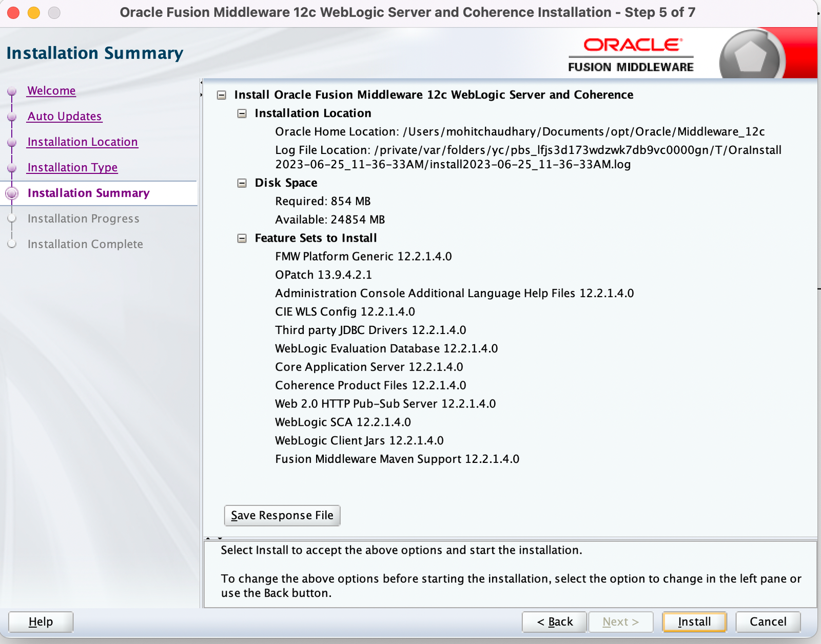Collapse the Installation Location section
This screenshot has width=821, height=644.
(x=242, y=113)
